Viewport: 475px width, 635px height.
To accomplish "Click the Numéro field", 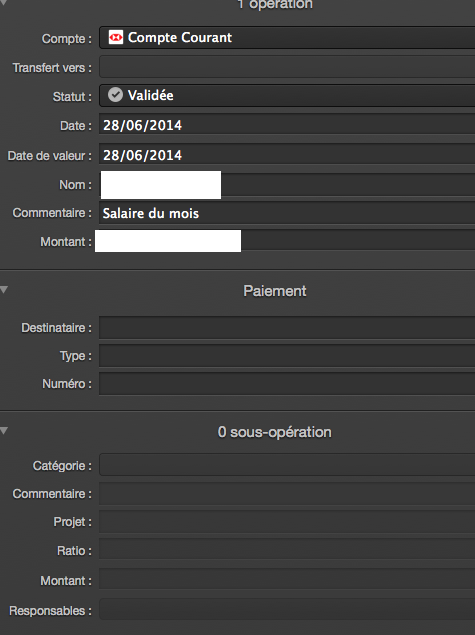I will pyautogui.click(x=287, y=384).
